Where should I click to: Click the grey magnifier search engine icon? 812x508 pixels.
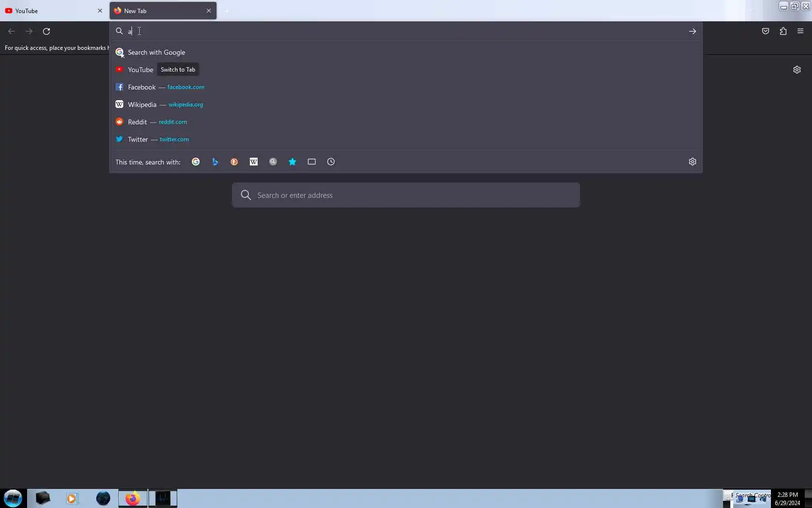273,162
